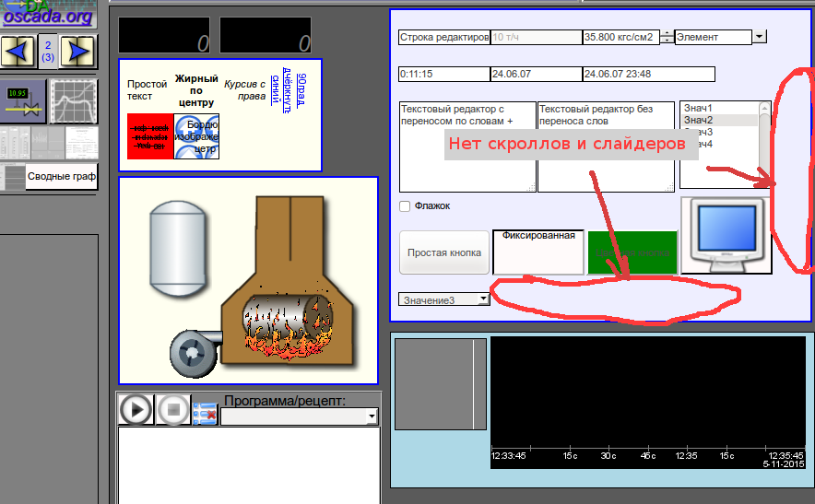Open the trend graph view icon
This screenshot has width=815, height=504.
(74, 100)
